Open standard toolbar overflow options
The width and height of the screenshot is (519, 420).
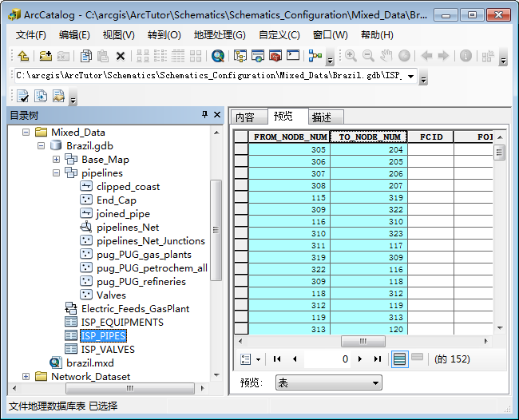[x=330, y=56]
